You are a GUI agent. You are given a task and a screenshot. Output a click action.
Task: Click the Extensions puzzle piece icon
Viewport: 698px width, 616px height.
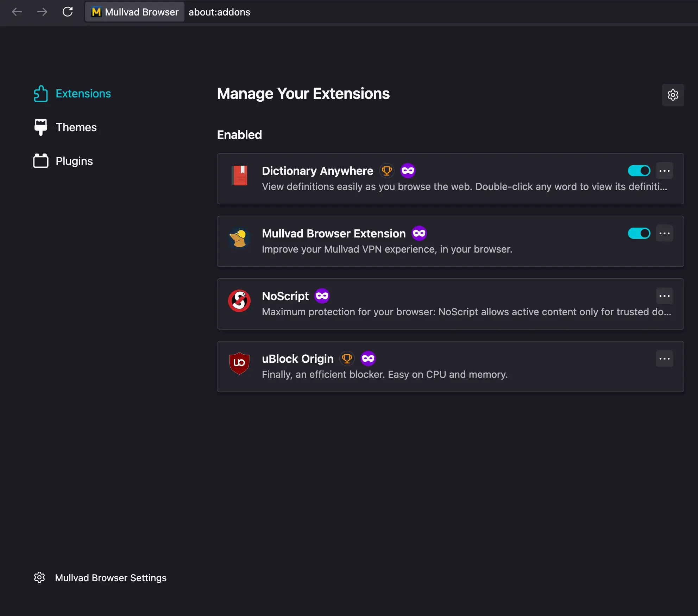tap(41, 94)
